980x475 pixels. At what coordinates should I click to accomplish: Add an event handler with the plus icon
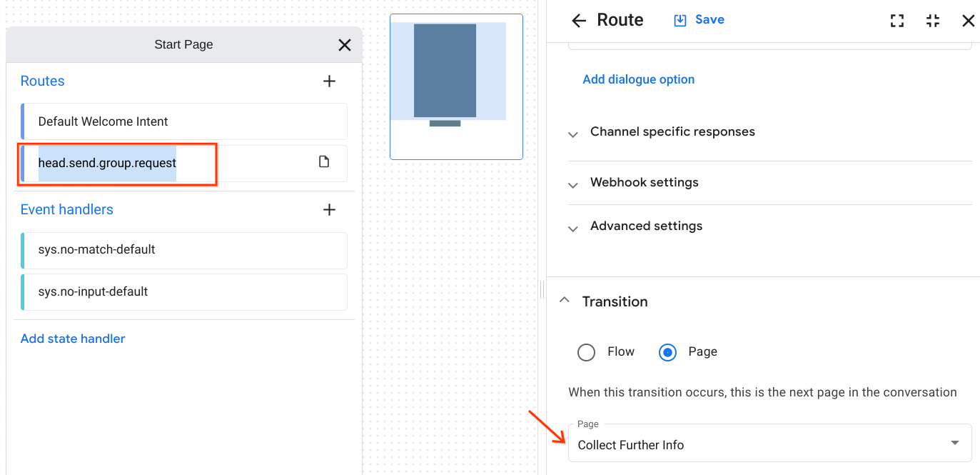click(x=329, y=209)
